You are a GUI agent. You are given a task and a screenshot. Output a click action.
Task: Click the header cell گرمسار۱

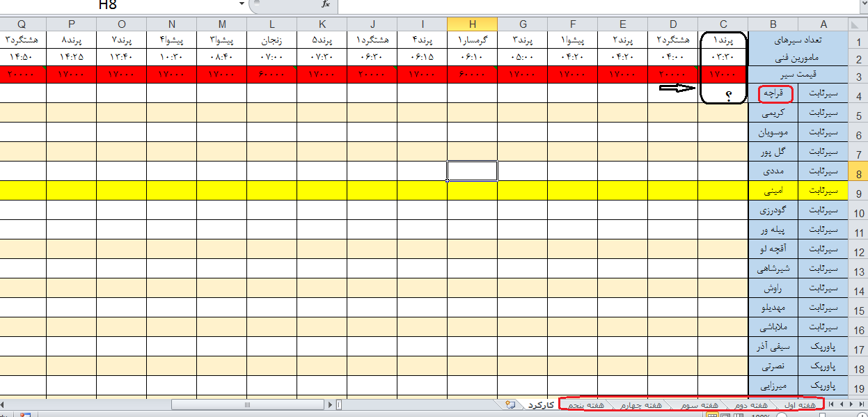[472, 40]
